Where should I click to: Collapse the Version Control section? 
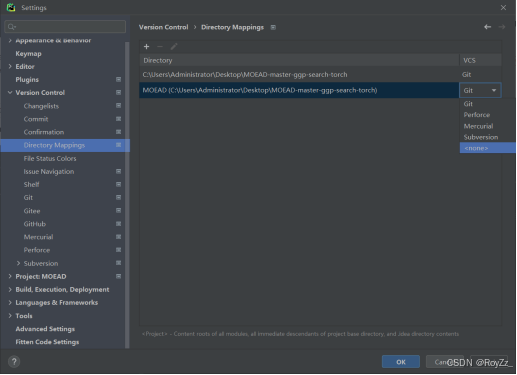click(10, 92)
